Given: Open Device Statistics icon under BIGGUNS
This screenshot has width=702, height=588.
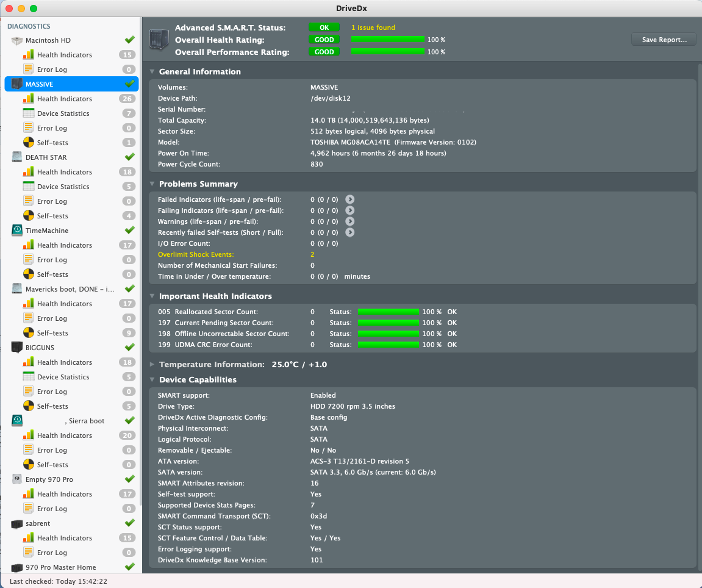Looking at the screenshot, I should point(28,376).
